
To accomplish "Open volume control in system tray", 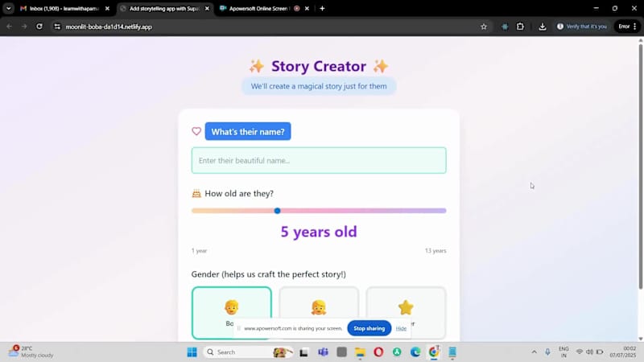I will click(x=589, y=352).
